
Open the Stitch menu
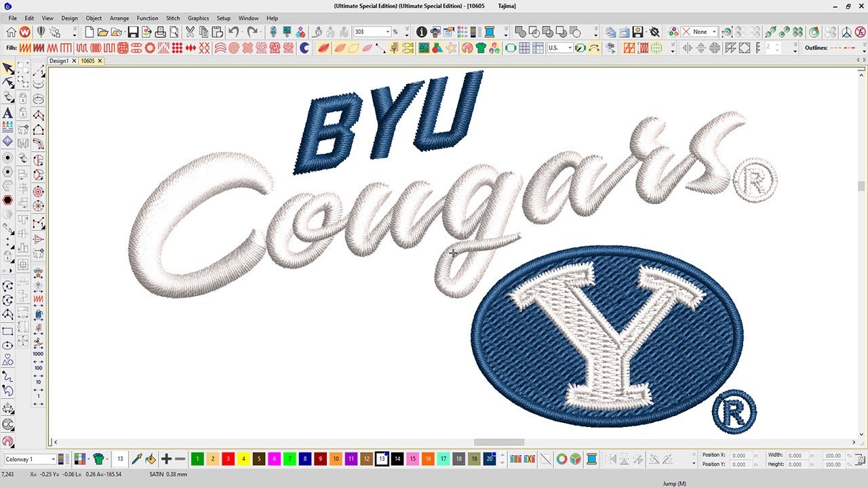173,18
